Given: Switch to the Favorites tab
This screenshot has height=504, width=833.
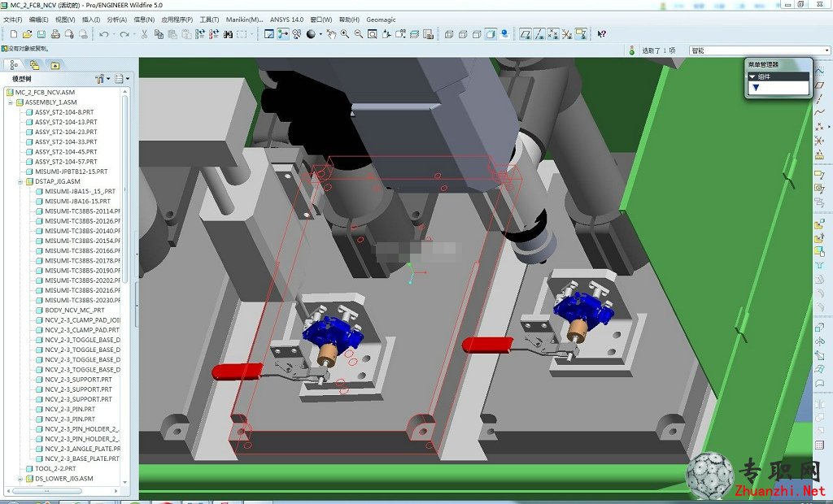Looking at the screenshot, I should point(55,65).
